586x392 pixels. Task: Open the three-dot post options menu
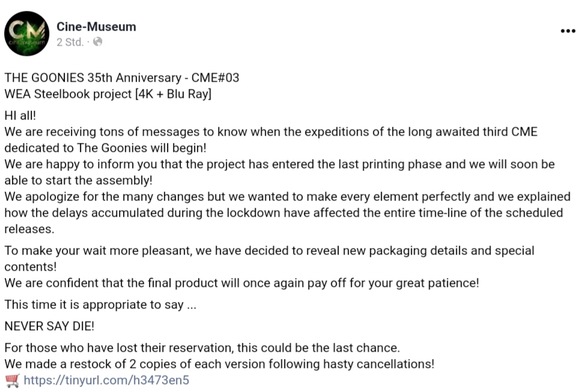tap(568, 31)
